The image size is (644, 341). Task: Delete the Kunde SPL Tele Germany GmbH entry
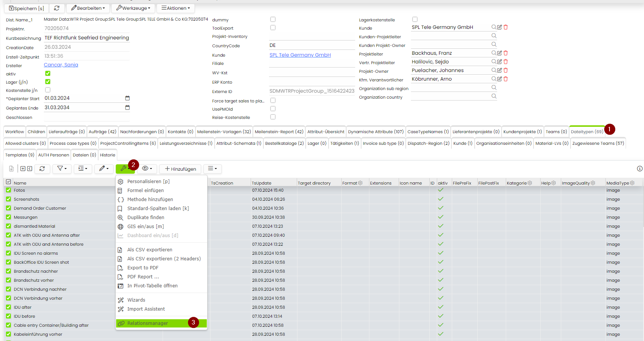coord(505,27)
